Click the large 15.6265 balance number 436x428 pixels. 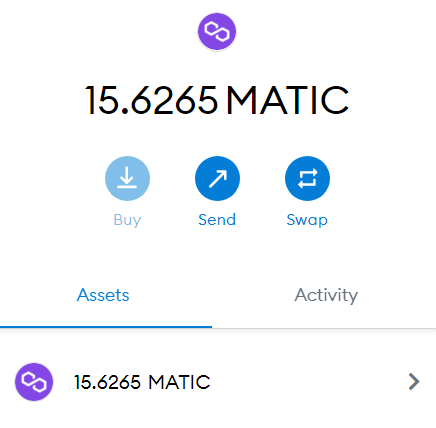pos(152,100)
